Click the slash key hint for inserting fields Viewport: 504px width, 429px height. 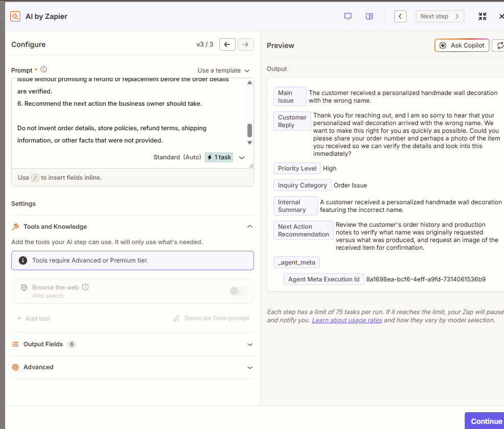(35, 178)
